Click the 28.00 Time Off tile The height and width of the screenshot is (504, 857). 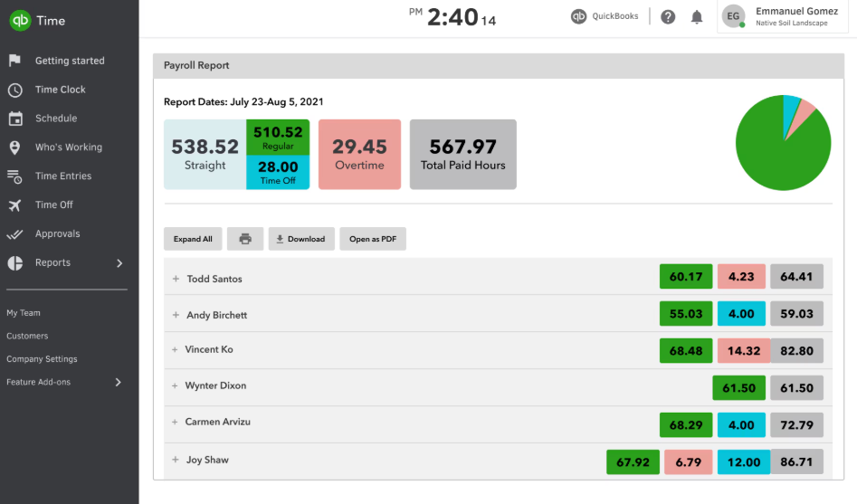click(278, 172)
